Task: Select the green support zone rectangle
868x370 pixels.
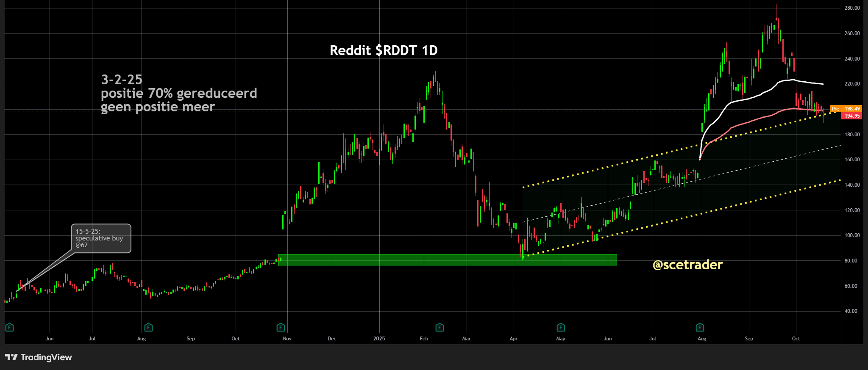Action: 447,260
